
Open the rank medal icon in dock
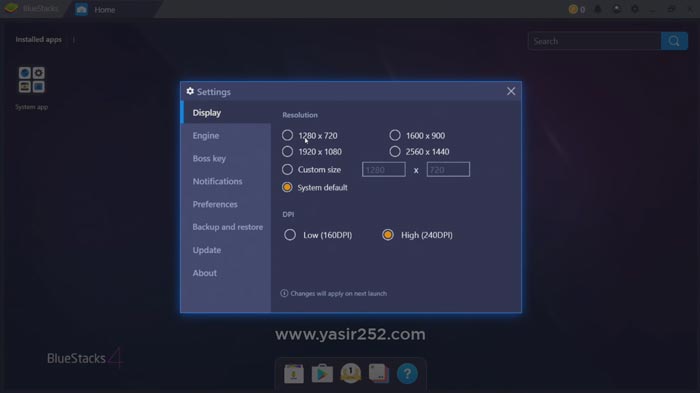[x=350, y=373]
